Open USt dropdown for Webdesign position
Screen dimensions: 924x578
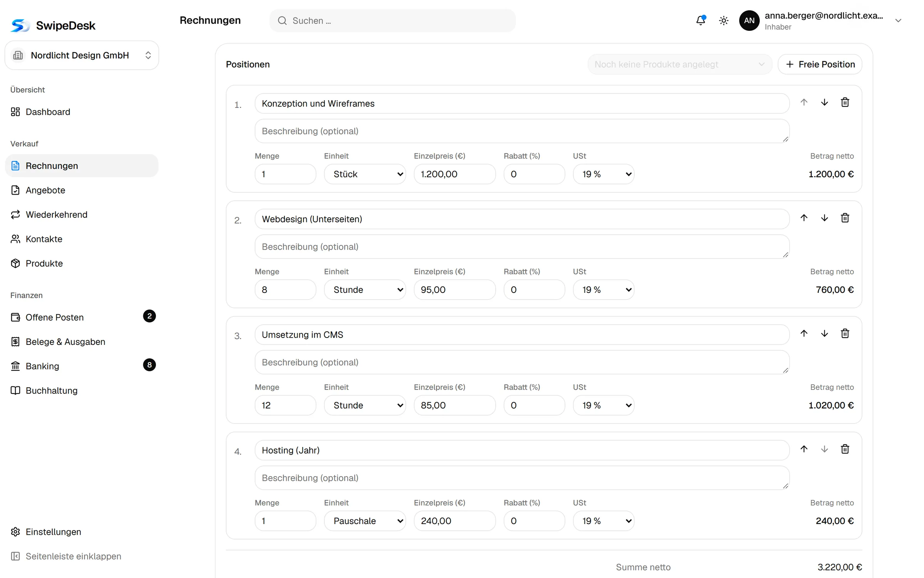[x=604, y=290]
